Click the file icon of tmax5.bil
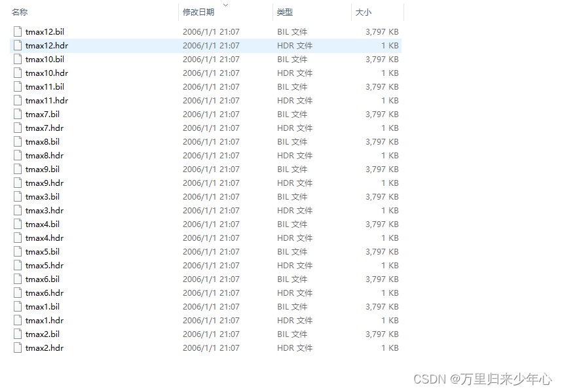This screenshot has width=562, height=392. click(x=18, y=252)
